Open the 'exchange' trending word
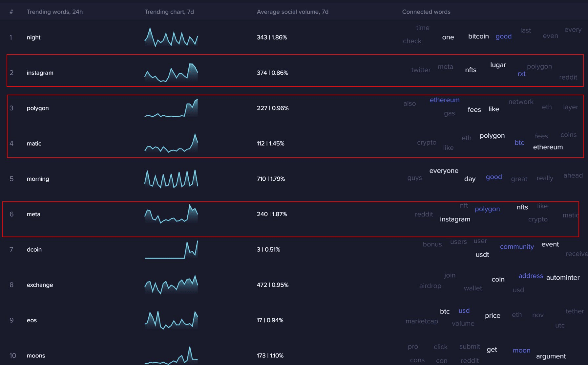 point(40,285)
